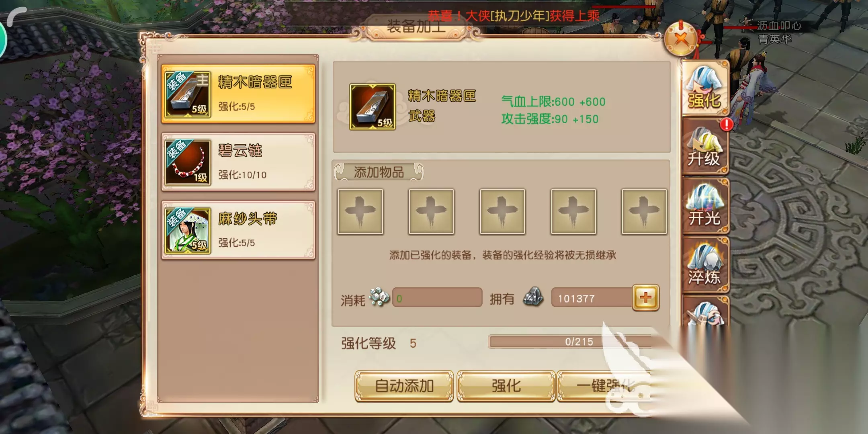Image resolution: width=868 pixels, height=434 pixels.
Task: Click the fifth add-item plus slot
Action: point(644,211)
